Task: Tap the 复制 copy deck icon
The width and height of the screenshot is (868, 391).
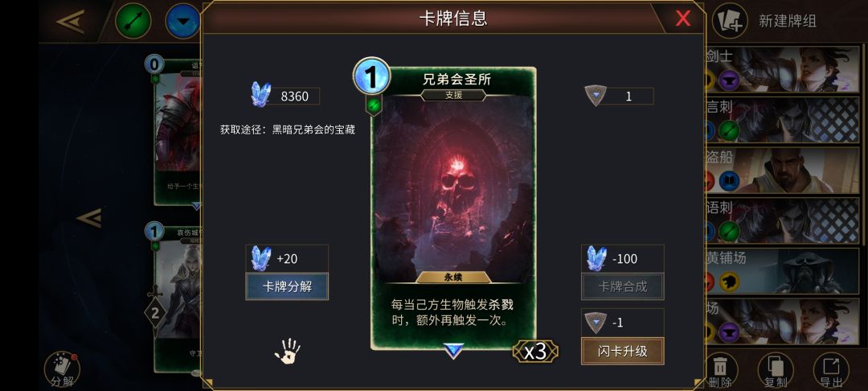Action: pyautogui.click(x=775, y=370)
